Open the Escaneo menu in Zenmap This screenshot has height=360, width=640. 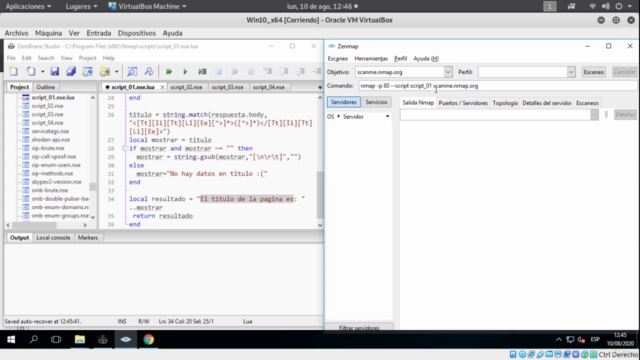(338, 59)
